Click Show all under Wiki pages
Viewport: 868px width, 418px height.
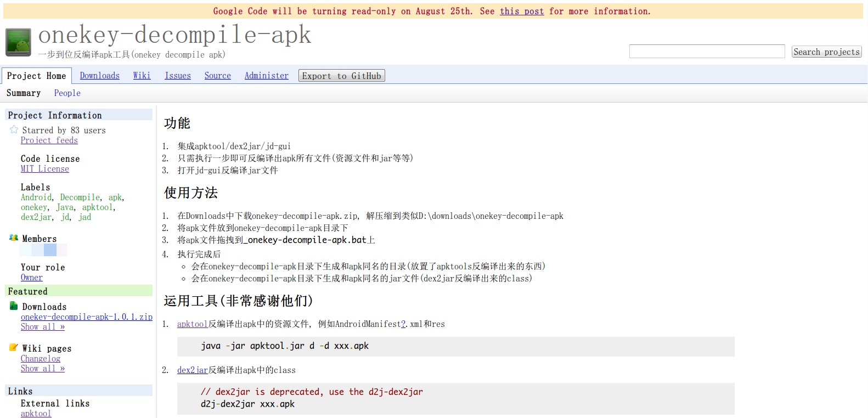pyautogui.click(x=43, y=369)
